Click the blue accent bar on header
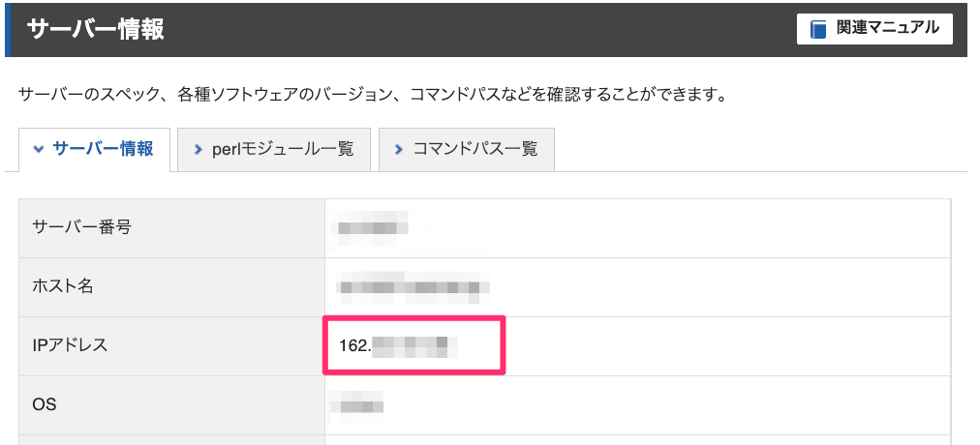The width and height of the screenshot is (980, 445). coord(8,29)
